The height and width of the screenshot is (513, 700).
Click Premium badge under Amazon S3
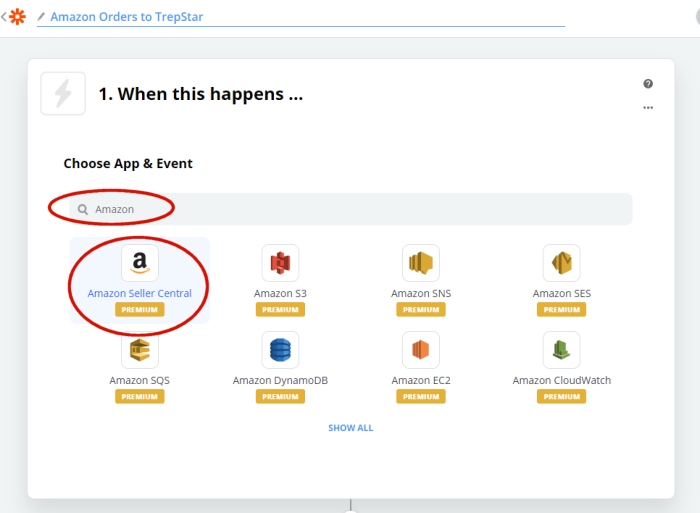tap(280, 309)
